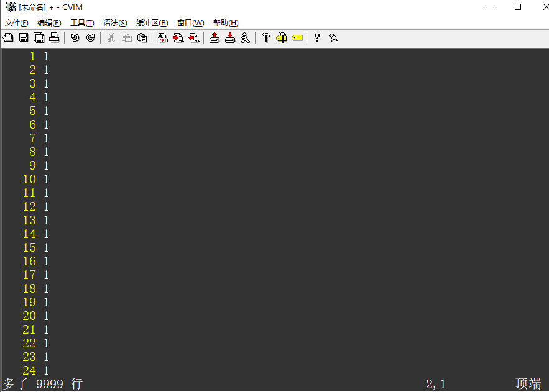Click the Find Previous icon
Image resolution: width=549 pixels, height=392 pixels.
(193, 38)
